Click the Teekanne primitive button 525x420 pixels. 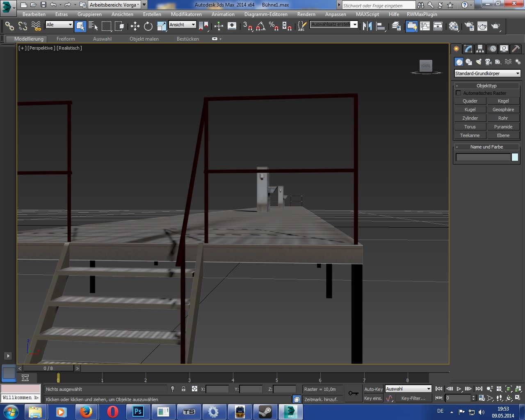point(470,135)
